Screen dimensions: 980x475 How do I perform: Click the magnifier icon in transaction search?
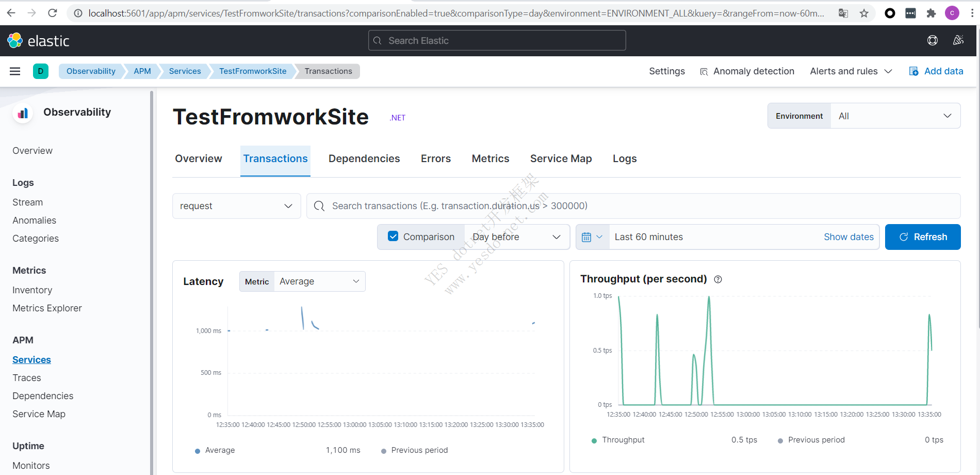pyautogui.click(x=319, y=206)
